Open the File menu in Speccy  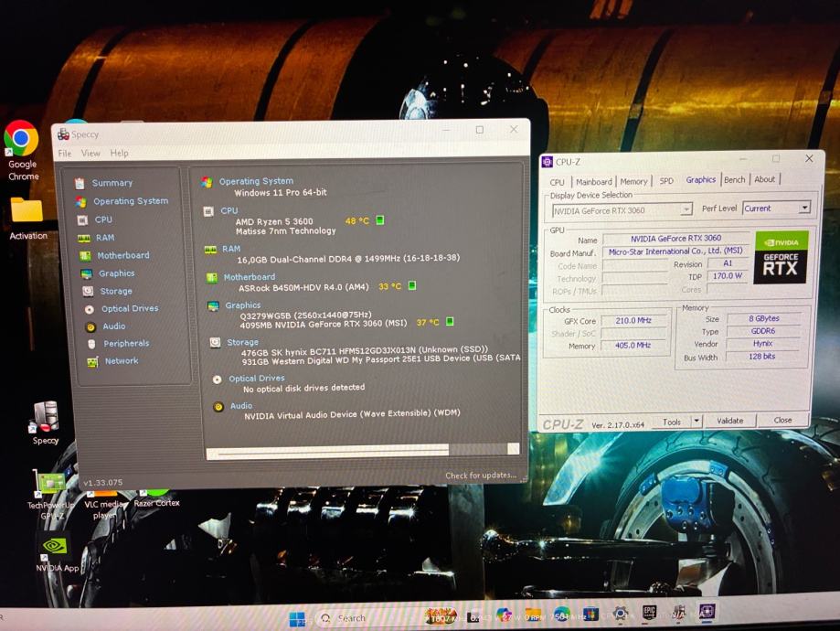click(x=65, y=154)
